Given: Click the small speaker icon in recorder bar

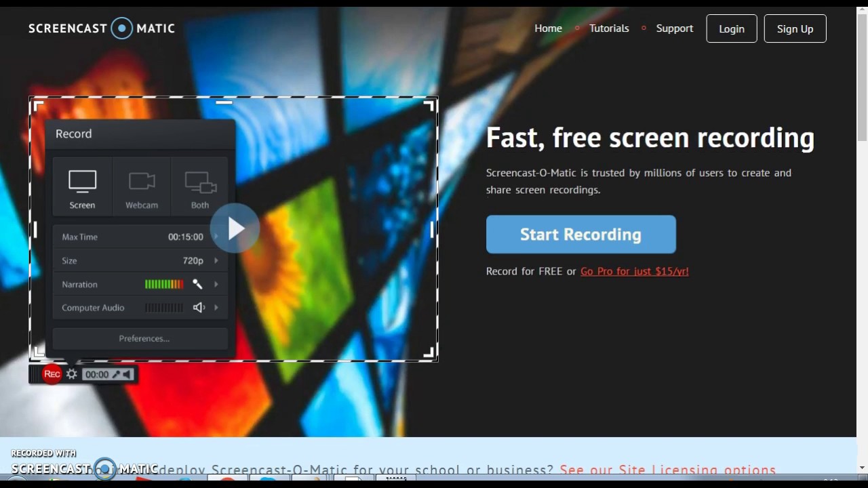Looking at the screenshot, I should (x=127, y=374).
